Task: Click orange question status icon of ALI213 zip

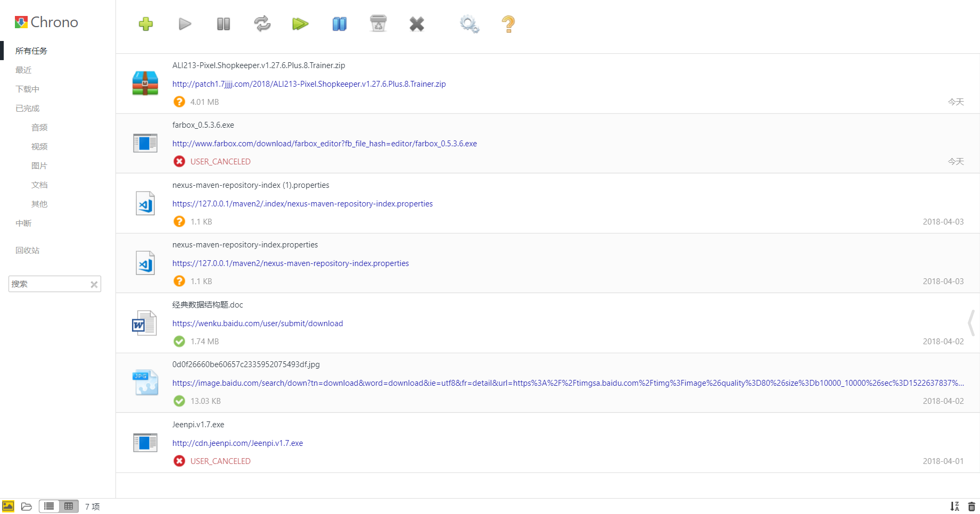Action: point(179,102)
